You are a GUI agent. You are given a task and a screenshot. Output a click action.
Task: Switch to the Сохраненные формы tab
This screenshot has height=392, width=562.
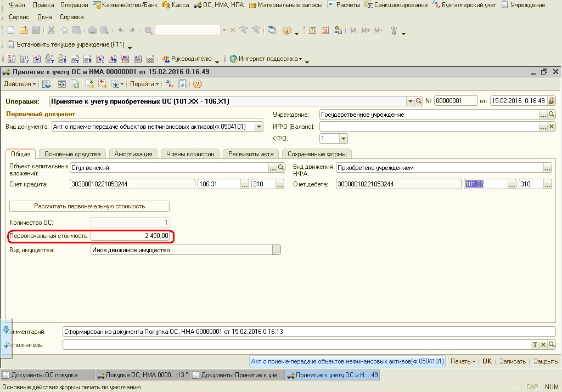point(317,154)
